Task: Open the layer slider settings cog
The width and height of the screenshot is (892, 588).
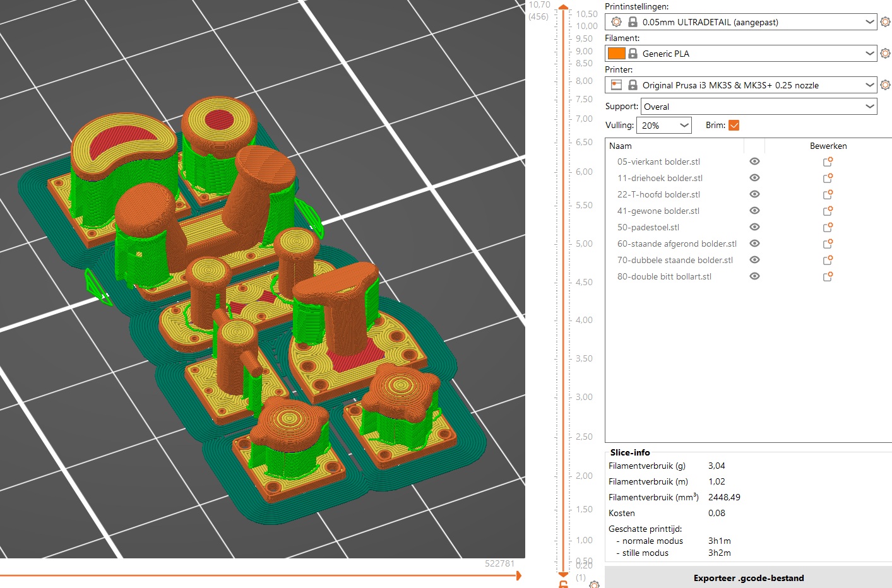Action: 594,585
